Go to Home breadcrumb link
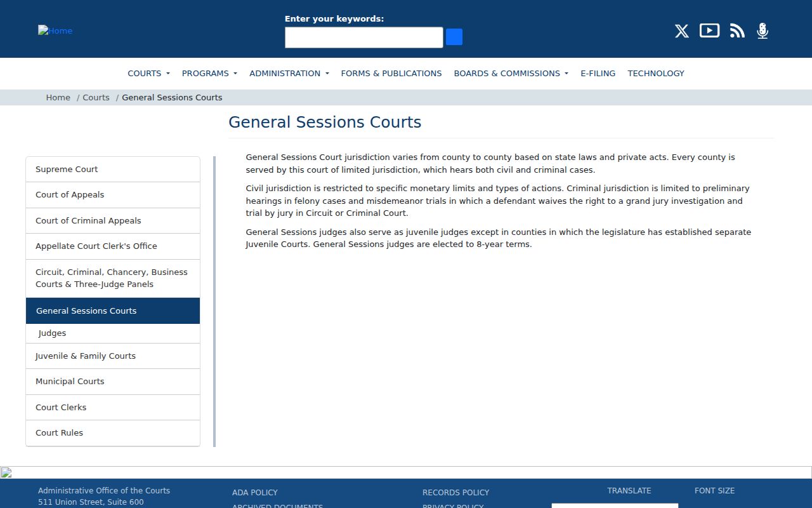This screenshot has width=812, height=508. pyautogui.click(x=58, y=98)
